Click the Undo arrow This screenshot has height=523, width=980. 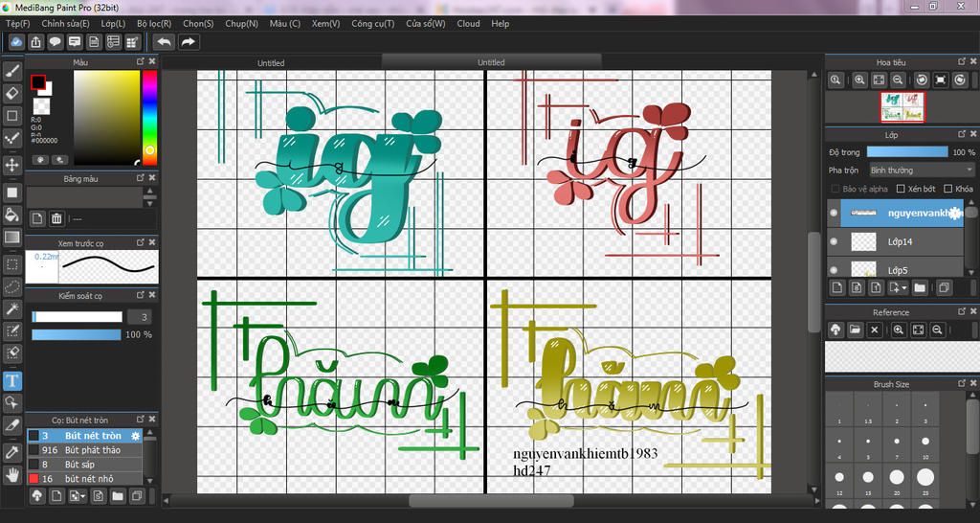pos(164,42)
